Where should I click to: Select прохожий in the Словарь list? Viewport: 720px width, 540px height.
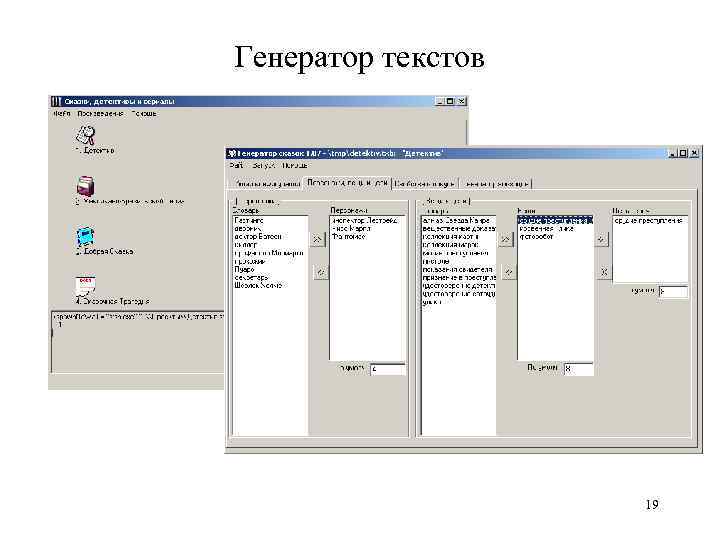coord(250,261)
